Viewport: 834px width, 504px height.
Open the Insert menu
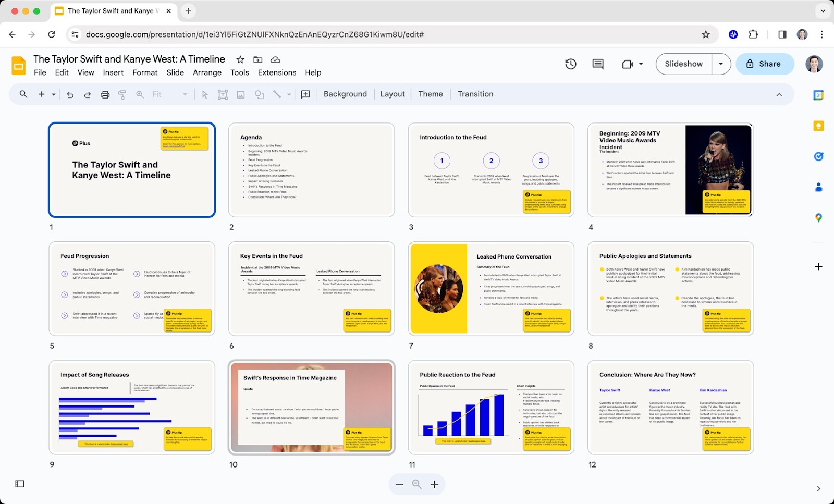[113, 72]
